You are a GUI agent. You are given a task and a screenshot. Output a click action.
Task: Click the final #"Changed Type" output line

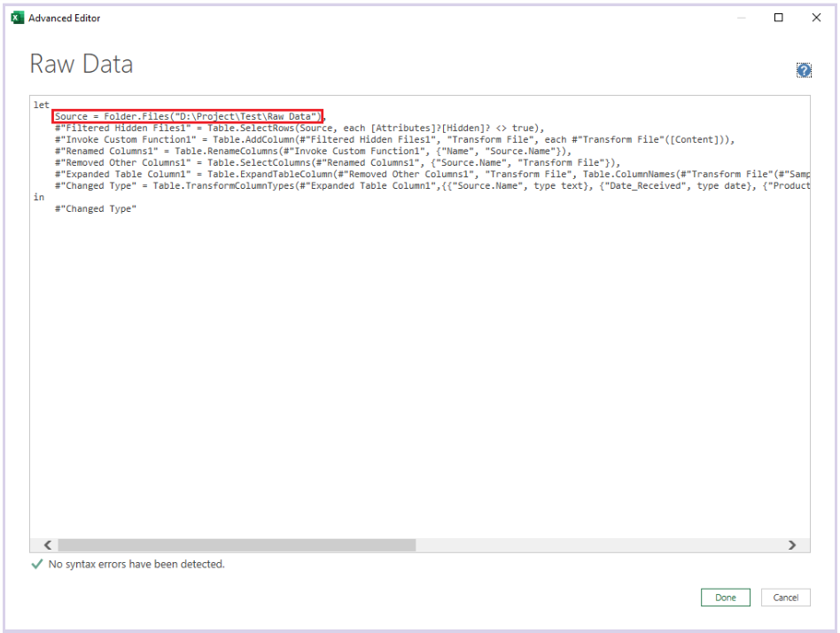tap(96, 209)
